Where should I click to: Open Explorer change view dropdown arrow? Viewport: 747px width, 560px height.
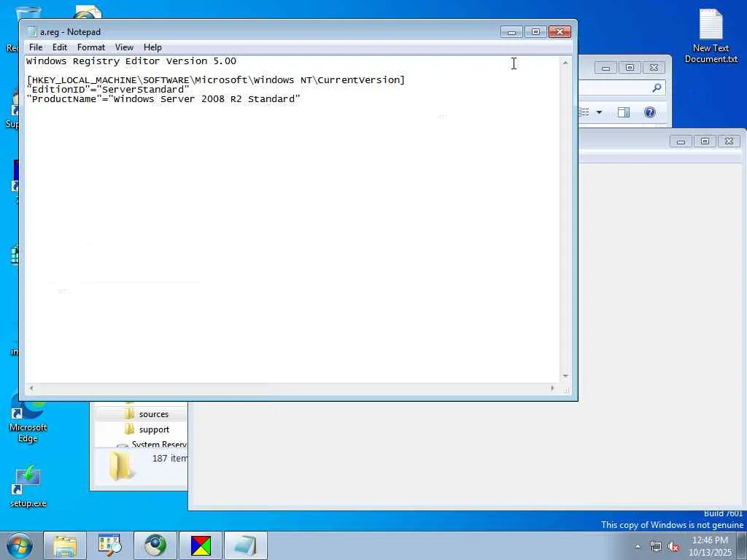pyautogui.click(x=600, y=112)
